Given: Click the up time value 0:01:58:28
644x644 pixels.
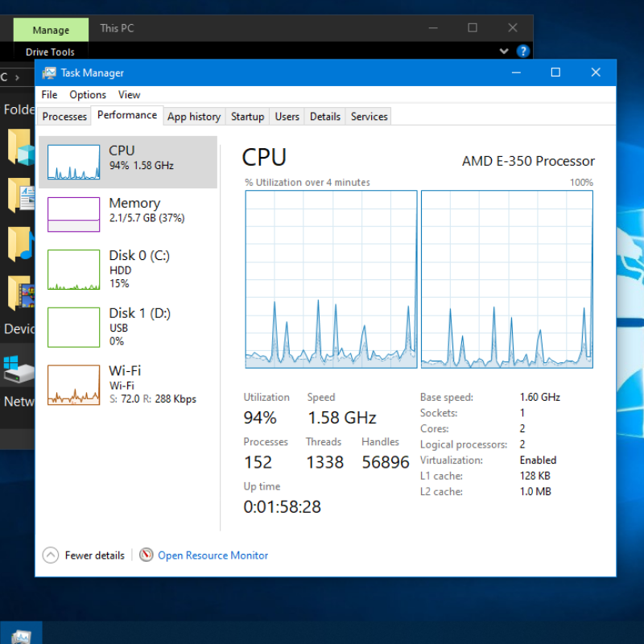Looking at the screenshot, I should [x=283, y=507].
